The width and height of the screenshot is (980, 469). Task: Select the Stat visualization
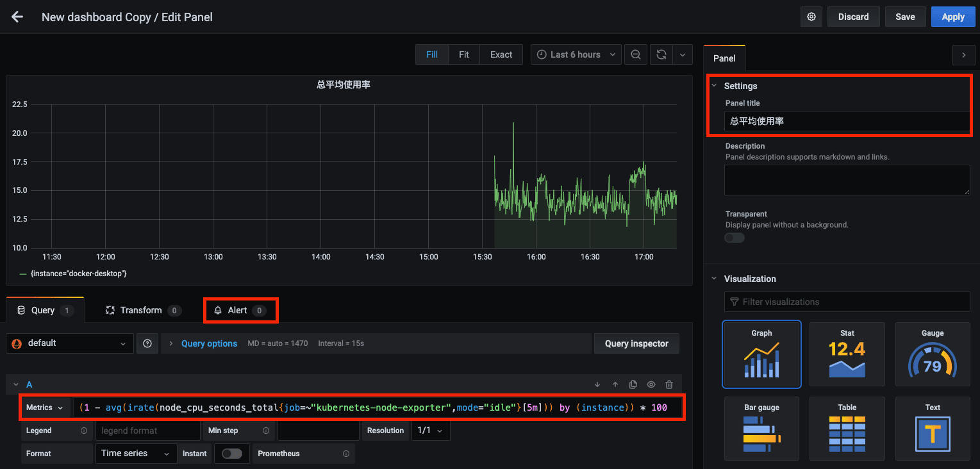coord(847,354)
